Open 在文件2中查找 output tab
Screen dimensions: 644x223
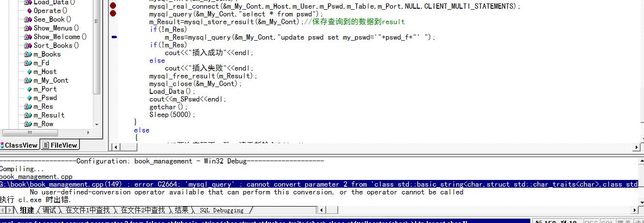pos(143,210)
